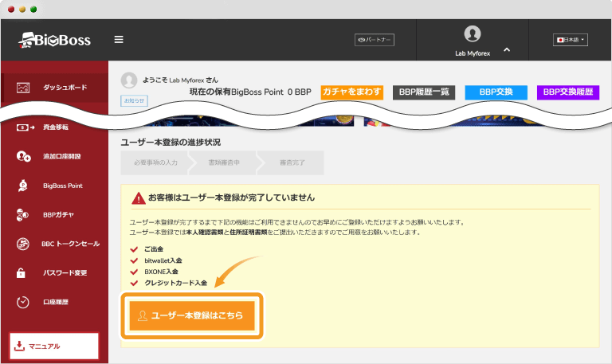Screen dimensions: 612x364
Task: Click the BigBoss Point sidebar icon
Action: pyautogui.click(x=22, y=186)
